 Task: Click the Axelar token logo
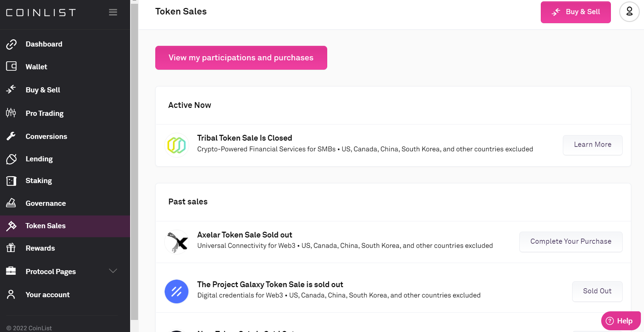coord(177,242)
